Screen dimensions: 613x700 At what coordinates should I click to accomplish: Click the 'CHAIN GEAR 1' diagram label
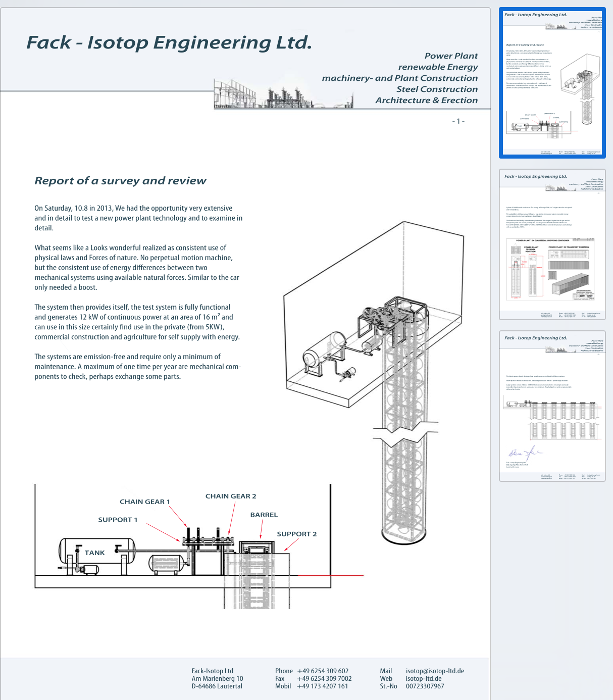click(x=145, y=502)
